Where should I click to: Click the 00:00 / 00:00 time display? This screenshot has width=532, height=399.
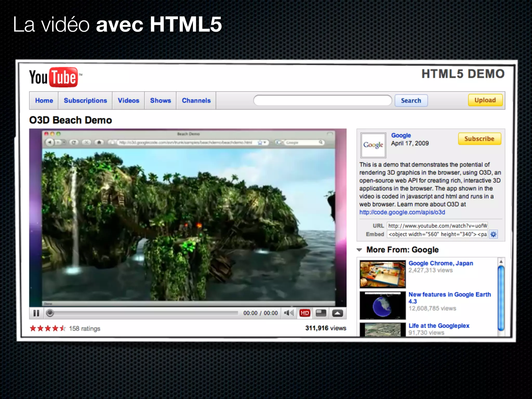(261, 313)
